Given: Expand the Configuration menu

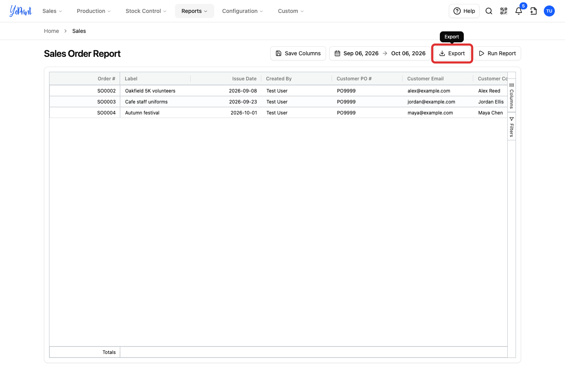Looking at the screenshot, I should [x=242, y=11].
